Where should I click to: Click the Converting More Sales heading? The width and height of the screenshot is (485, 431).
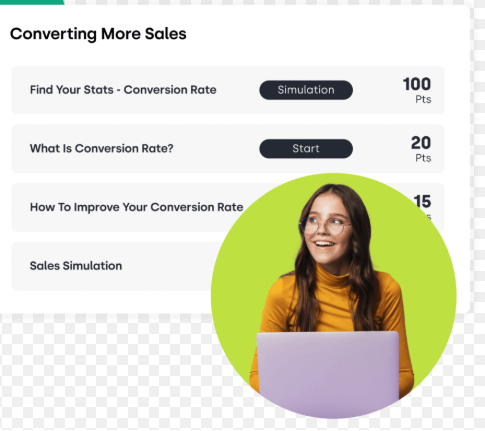click(98, 34)
